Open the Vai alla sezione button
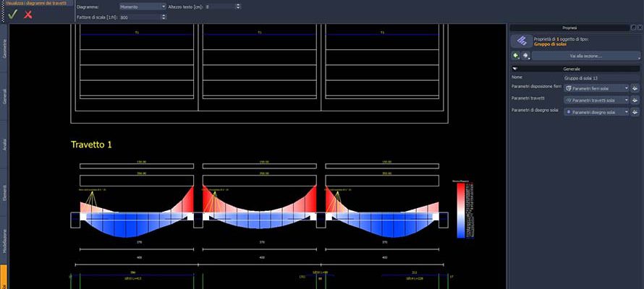The height and width of the screenshot is (289, 644). [x=585, y=56]
